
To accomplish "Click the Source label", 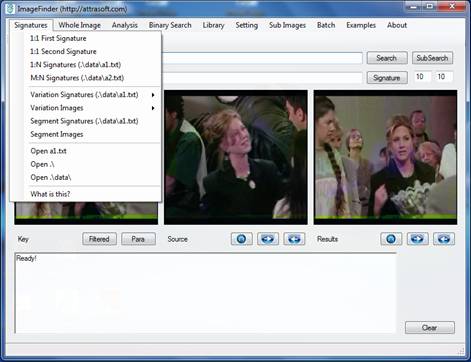I will pos(178,239).
